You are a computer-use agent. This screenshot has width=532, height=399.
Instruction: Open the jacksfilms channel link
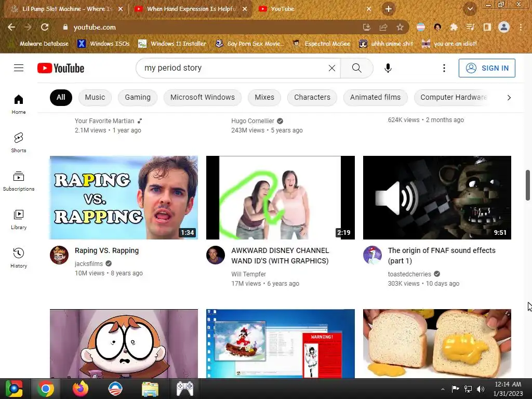pos(88,263)
